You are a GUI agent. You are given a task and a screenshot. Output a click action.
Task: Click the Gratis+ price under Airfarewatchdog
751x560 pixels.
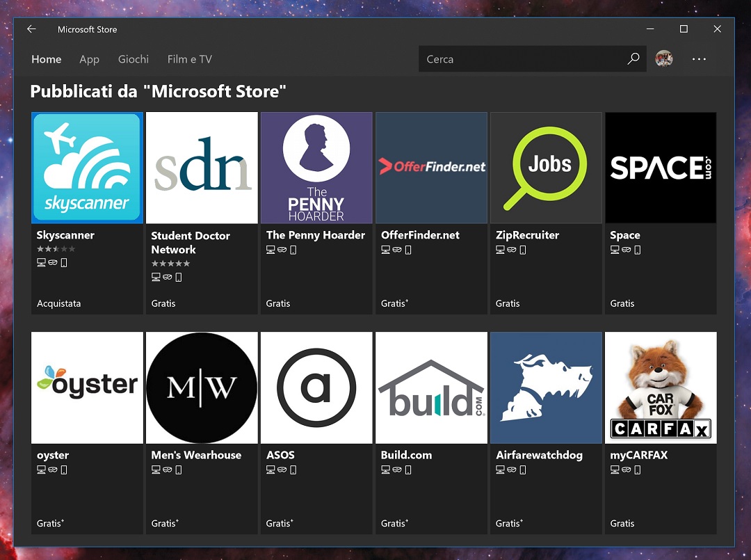509,523
